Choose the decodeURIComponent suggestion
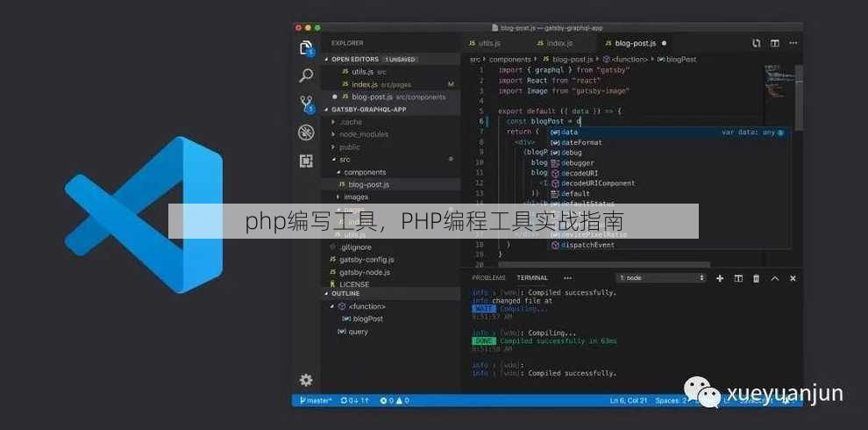 coord(669,183)
